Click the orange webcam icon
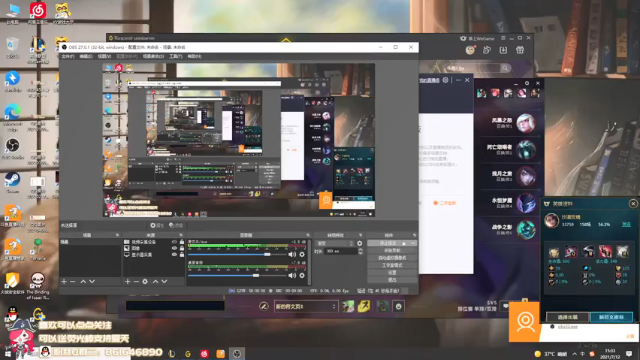 [x=524, y=322]
